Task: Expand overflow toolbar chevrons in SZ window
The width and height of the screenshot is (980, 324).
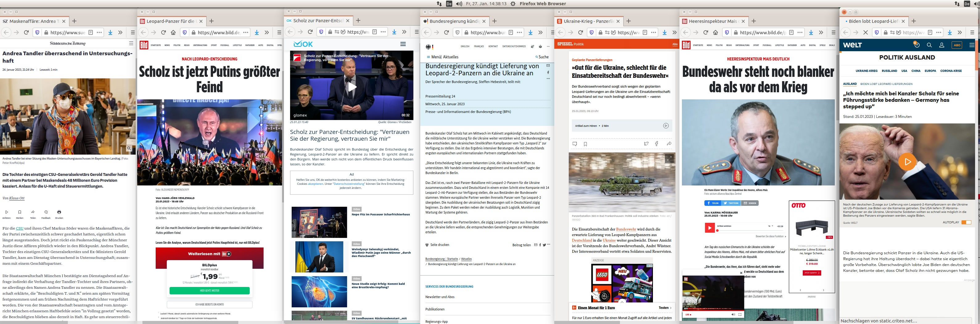Action: coord(120,32)
